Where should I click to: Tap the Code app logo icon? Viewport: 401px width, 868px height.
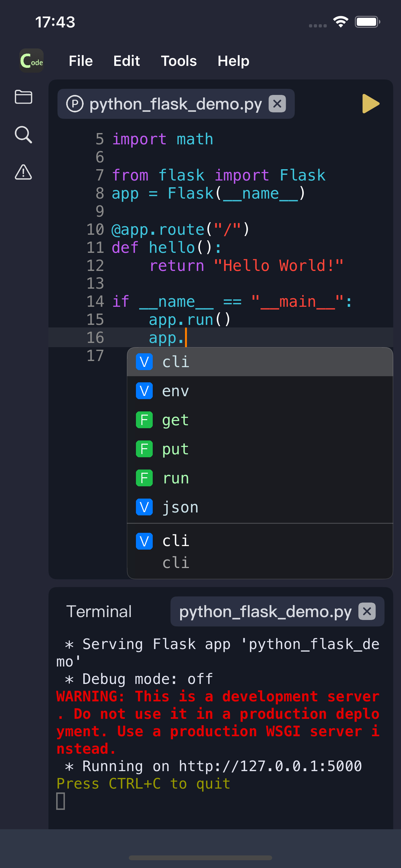point(32,61)
